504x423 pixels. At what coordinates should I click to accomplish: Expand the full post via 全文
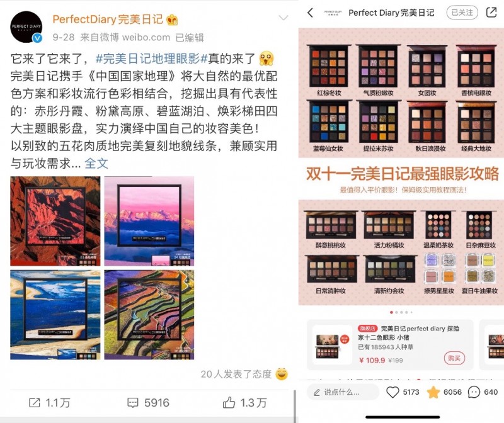[96, 163]
